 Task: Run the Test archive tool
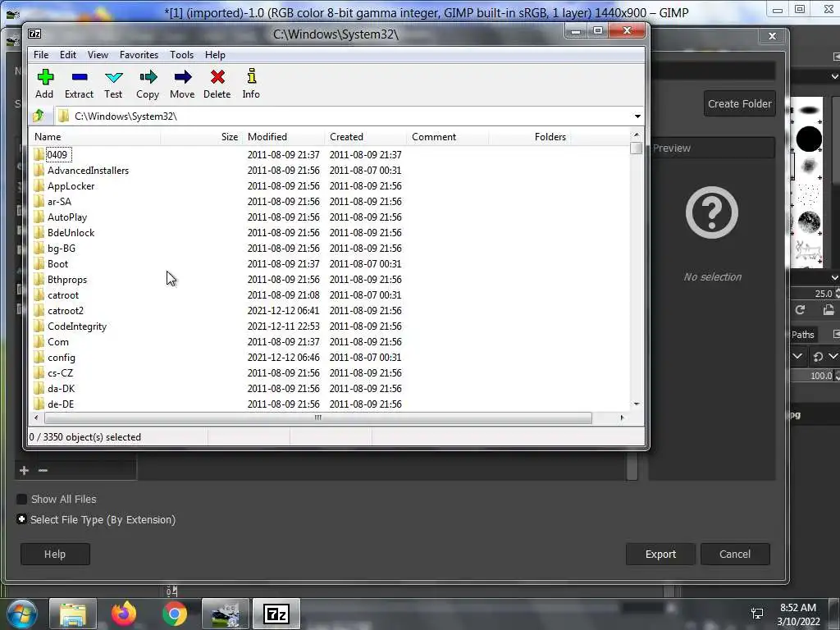coord(113,84)
